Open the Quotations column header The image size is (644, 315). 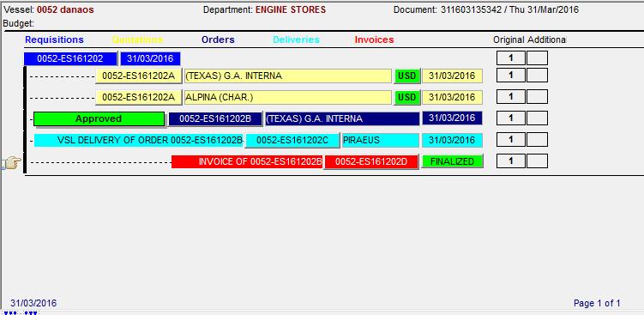[x=137, y=39]
